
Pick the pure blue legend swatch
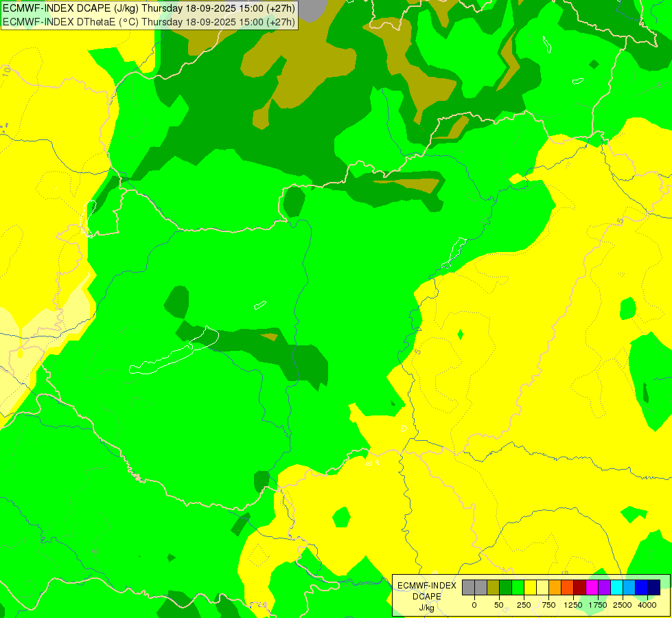click(642, 587)
